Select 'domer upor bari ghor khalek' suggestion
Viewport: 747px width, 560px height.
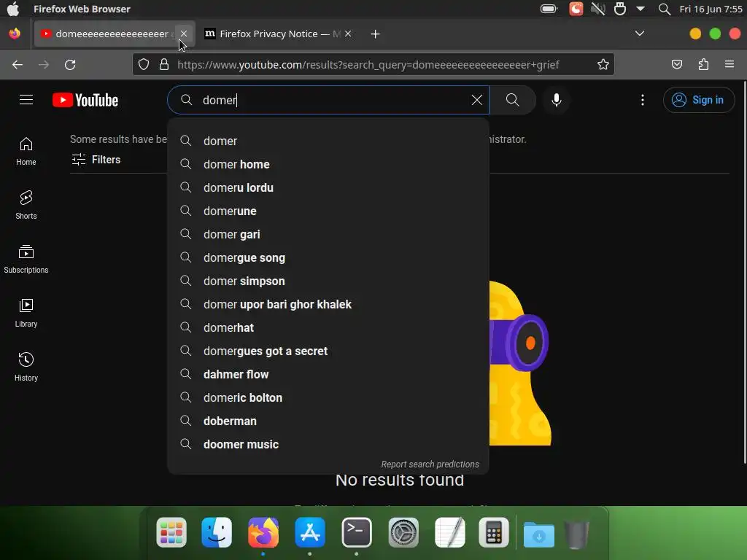pos(328,304)
